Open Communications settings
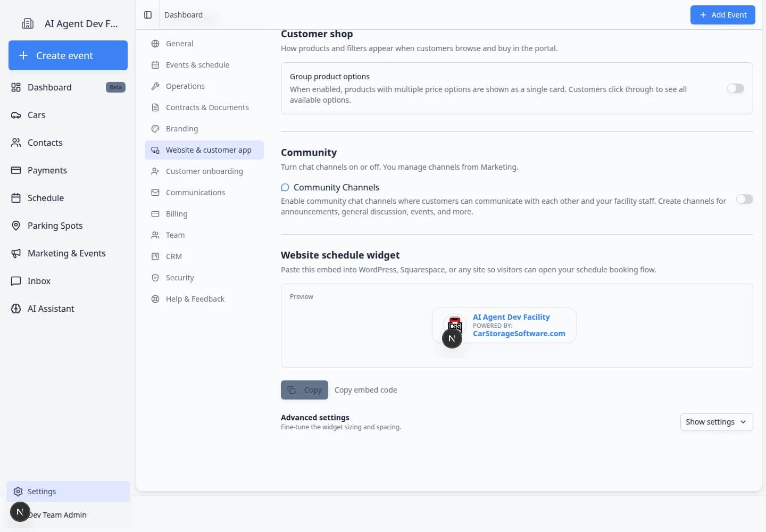 [204, 193]
